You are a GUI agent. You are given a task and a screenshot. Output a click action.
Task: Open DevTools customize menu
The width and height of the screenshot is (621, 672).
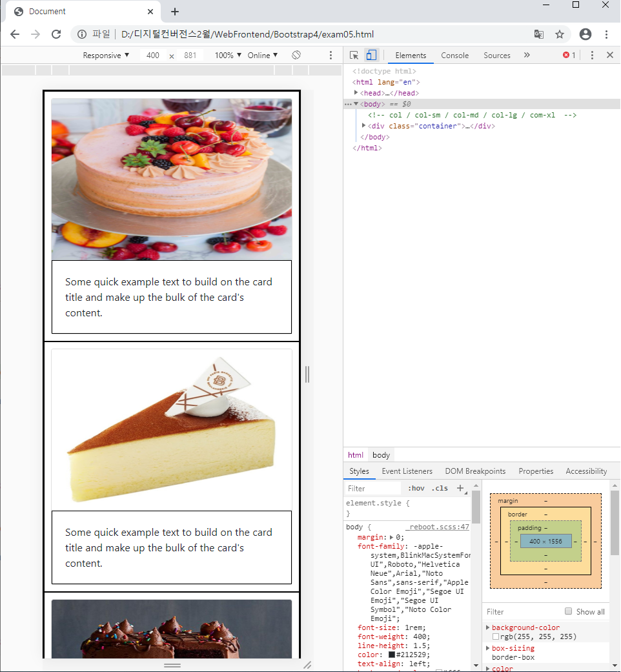pos(593,56)
